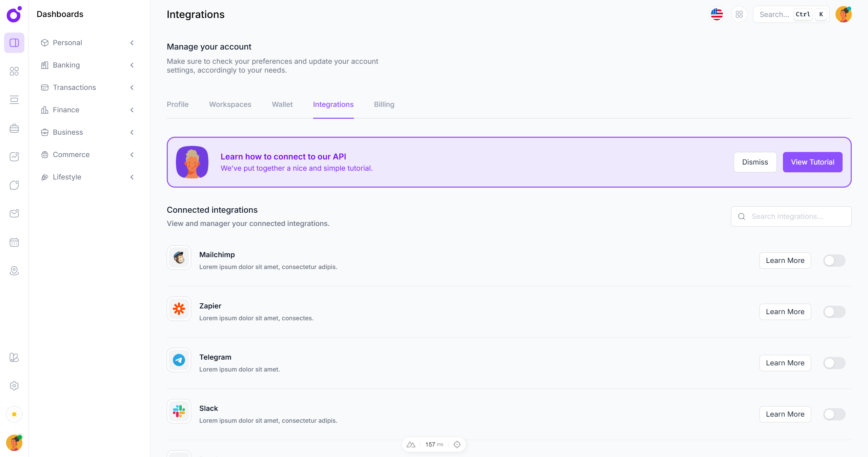Open the chat bubble icon in sidebar
This screenshot has height=457, width=868.
tap(14, 185)
